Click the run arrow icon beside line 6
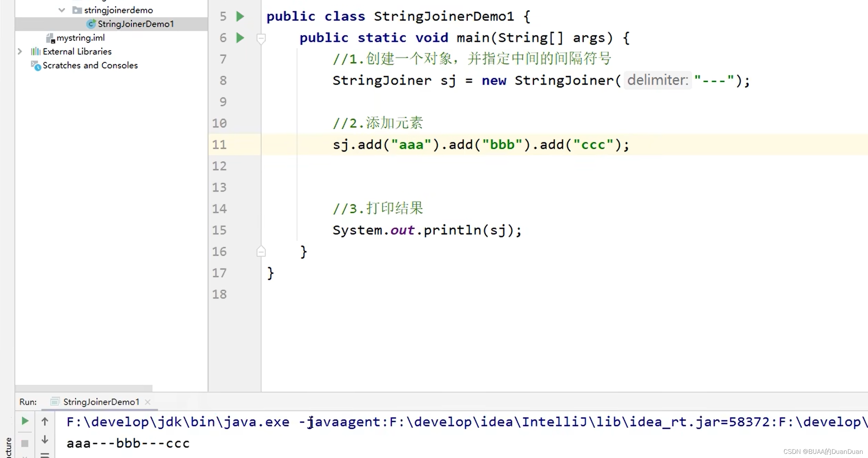 point(240,38)
